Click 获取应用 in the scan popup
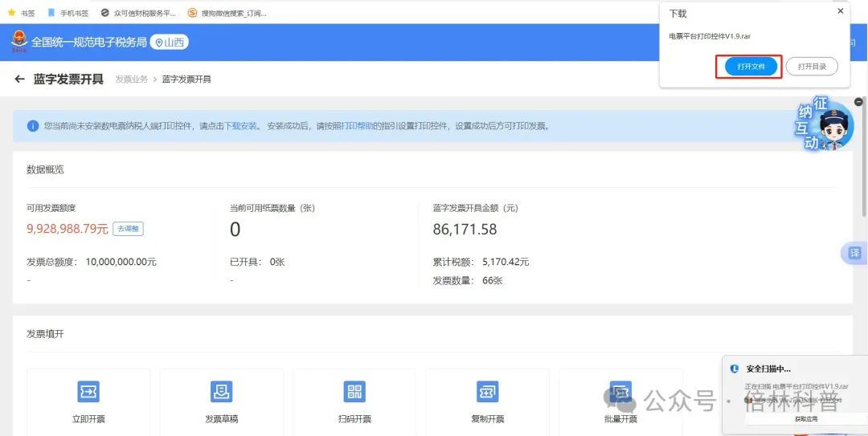The width and height of the screenshot is (868, 436). click(806, 419)
